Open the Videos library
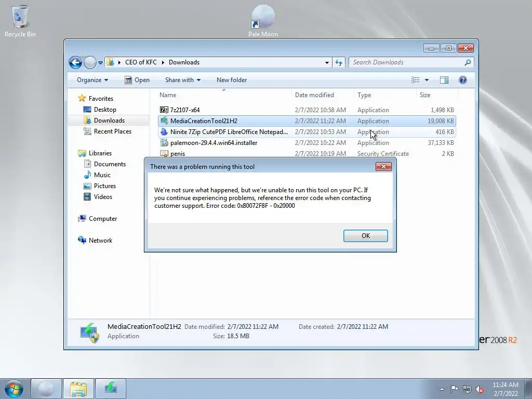 click(103, 197)
